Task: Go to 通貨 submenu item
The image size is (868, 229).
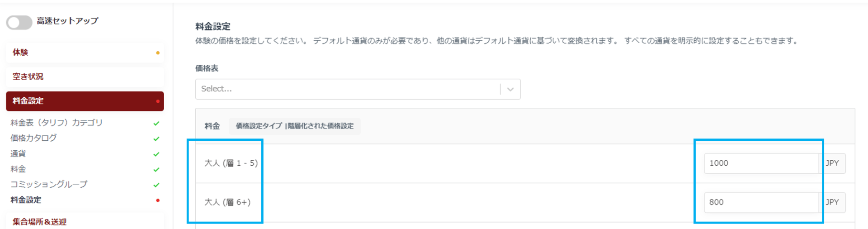Action: coord(18,154)
